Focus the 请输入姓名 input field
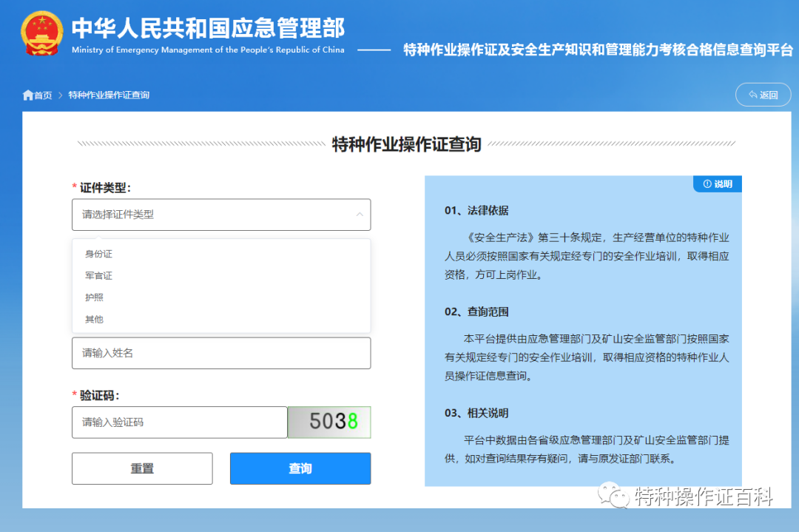 click(221, 353)
